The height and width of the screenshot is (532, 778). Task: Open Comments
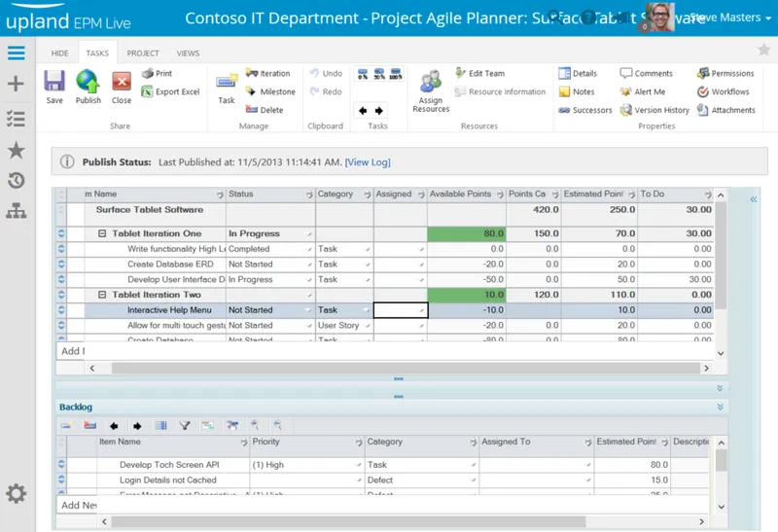tap(646, 74)
